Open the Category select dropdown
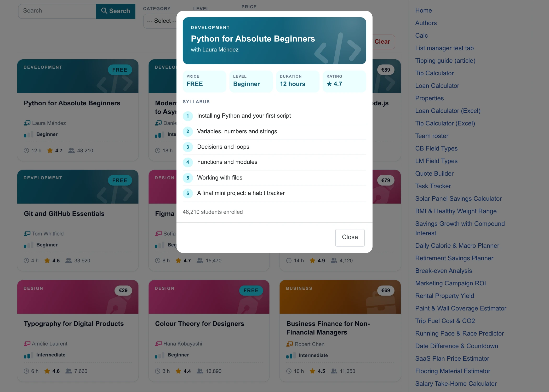 160,21
